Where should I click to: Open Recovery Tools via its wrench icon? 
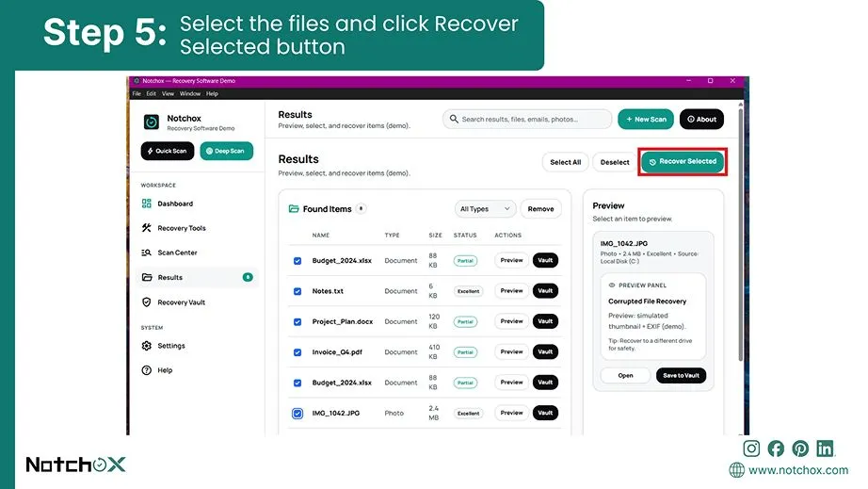pos(146,228)
